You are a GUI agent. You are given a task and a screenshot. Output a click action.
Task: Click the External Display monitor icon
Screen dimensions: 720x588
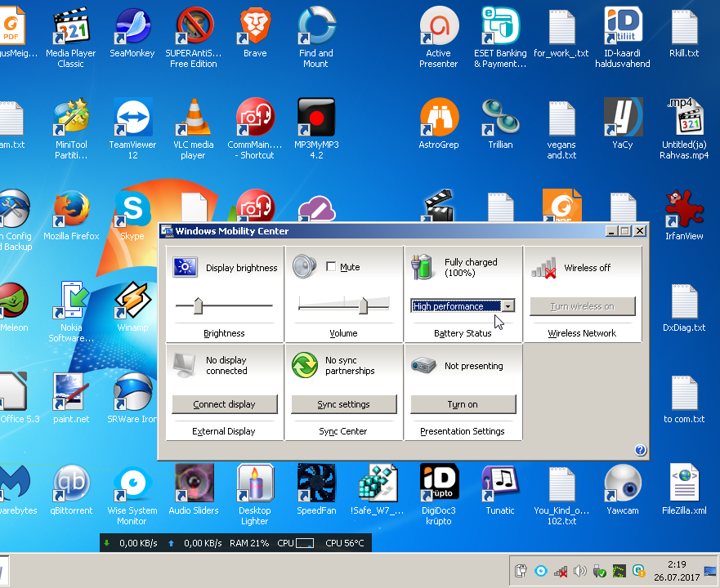[x=186, y=365]
